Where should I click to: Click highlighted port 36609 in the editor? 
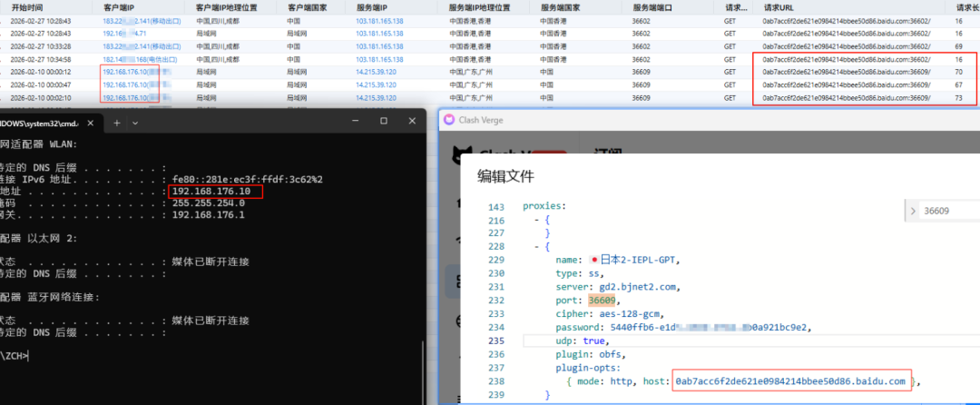tap(602, 300)
